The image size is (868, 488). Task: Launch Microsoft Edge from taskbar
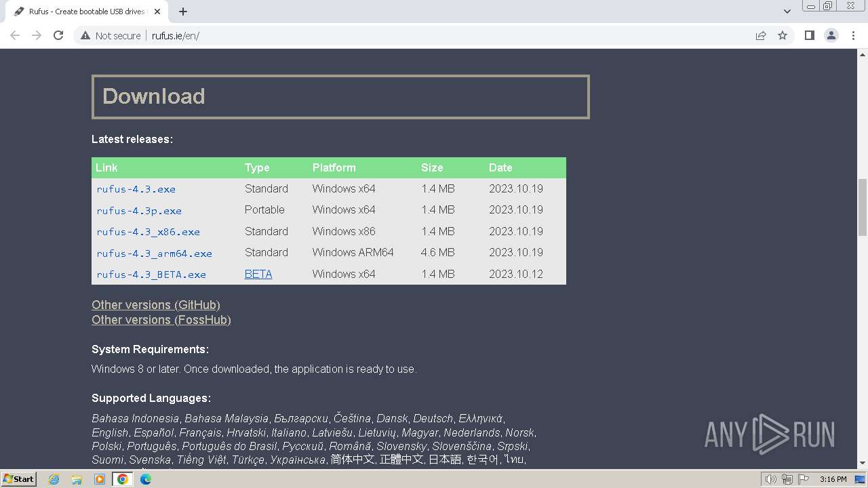click(146, 479)
